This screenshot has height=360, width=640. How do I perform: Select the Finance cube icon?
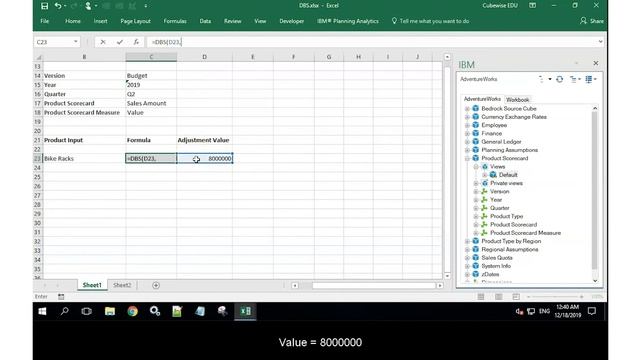pos(476,133)
